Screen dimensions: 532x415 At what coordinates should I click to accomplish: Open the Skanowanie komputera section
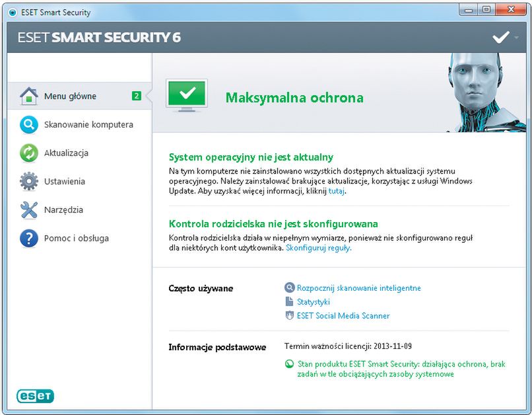pos(89,124)
